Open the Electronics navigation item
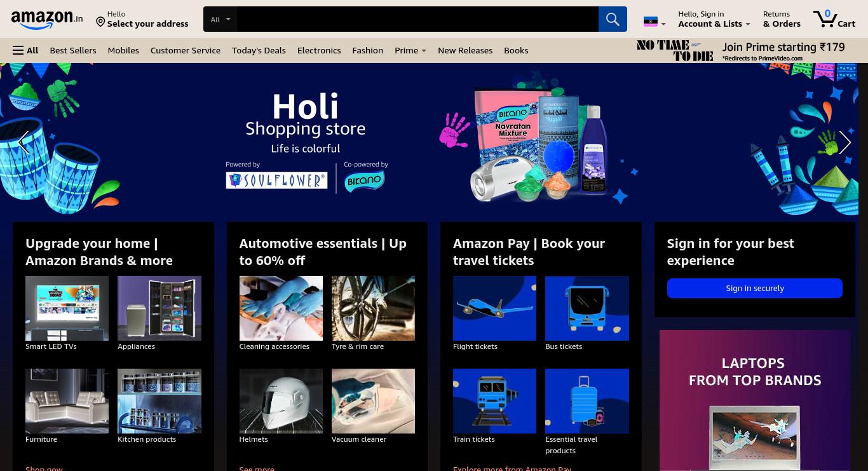Screen dimensions: 868x471 319,50
